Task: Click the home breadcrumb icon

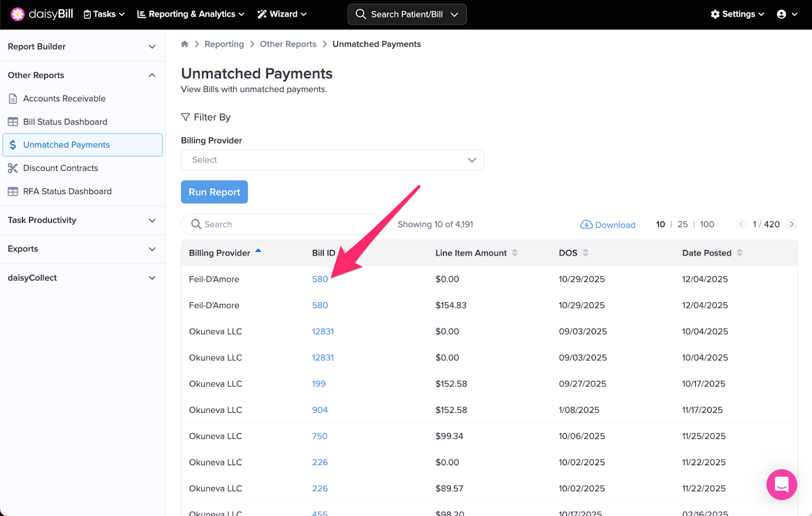Action: click(x=185, y=44)
